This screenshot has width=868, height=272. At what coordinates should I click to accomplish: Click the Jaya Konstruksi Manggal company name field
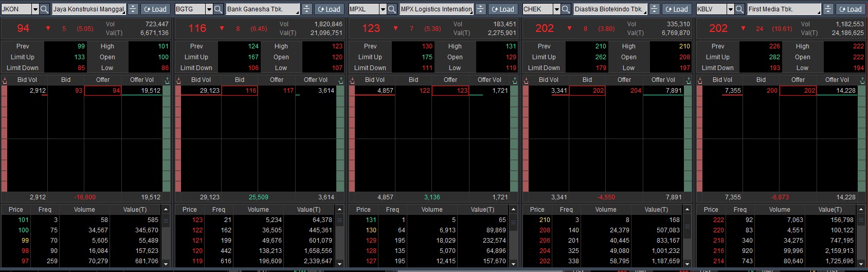[88, 9]
